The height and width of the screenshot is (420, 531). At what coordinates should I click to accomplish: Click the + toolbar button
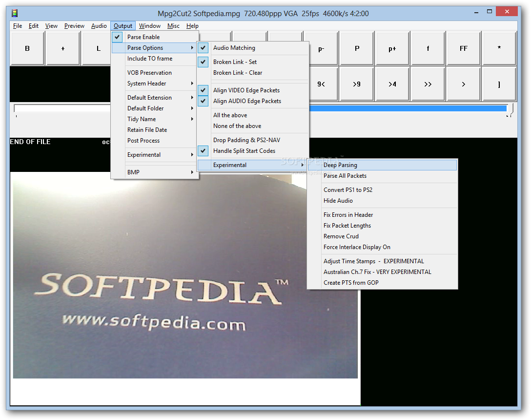click(63, 48)
